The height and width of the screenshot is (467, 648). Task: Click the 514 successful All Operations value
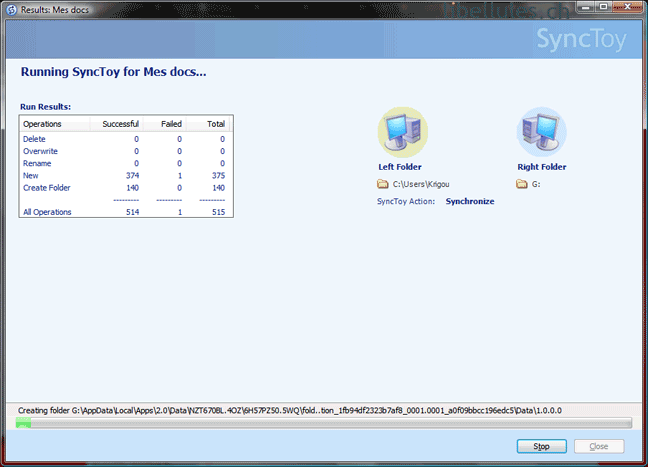[x=132, y=212]
